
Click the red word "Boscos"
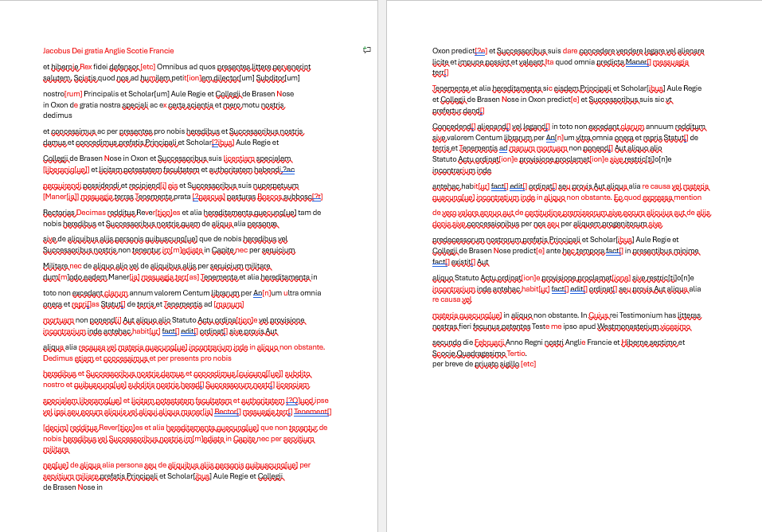coord(270,197)
